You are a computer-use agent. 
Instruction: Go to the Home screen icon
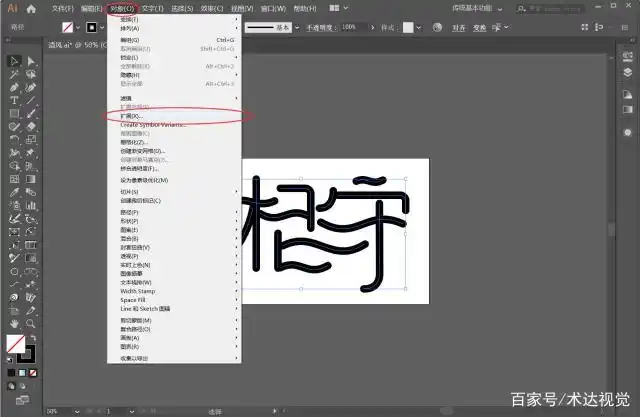pyautogui.click(x=31, y=9)
